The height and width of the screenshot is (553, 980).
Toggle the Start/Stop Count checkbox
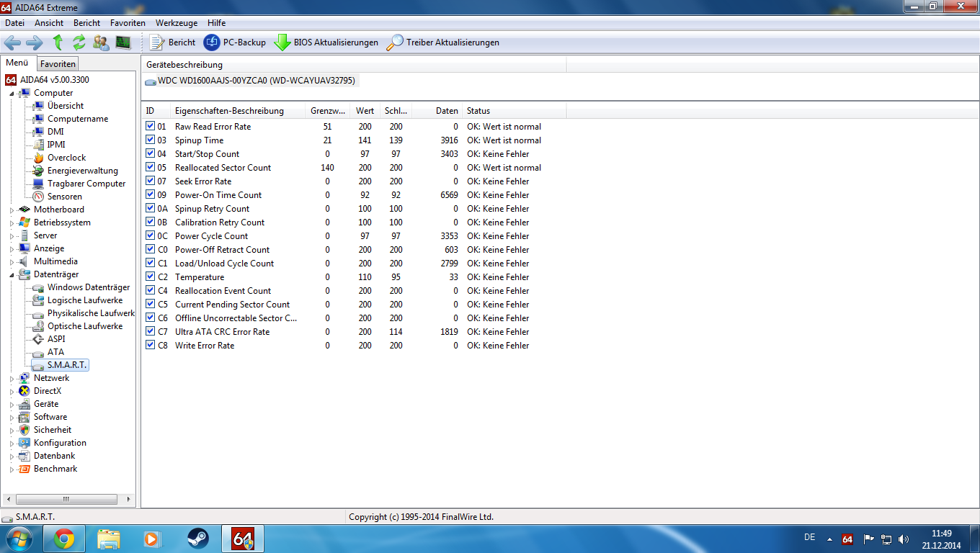(x=150, y=153)
